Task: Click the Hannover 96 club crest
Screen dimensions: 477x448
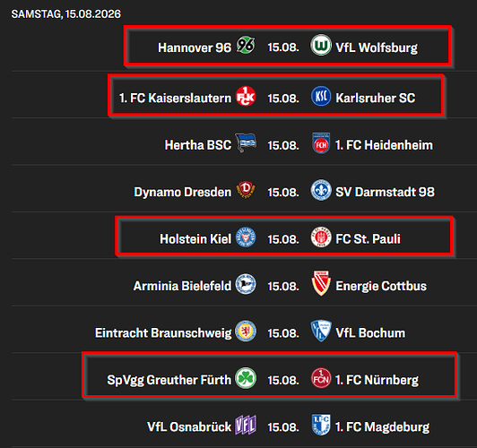Action: pos(246,46)
